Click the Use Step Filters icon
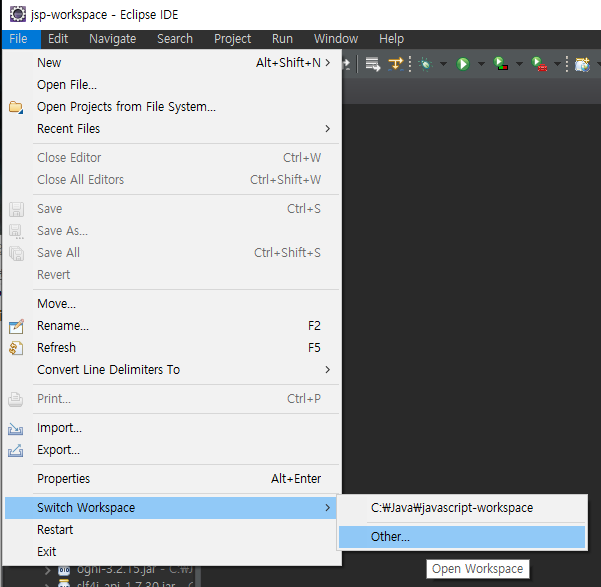Viewport: 601px width, 587px height. (396, 64)
